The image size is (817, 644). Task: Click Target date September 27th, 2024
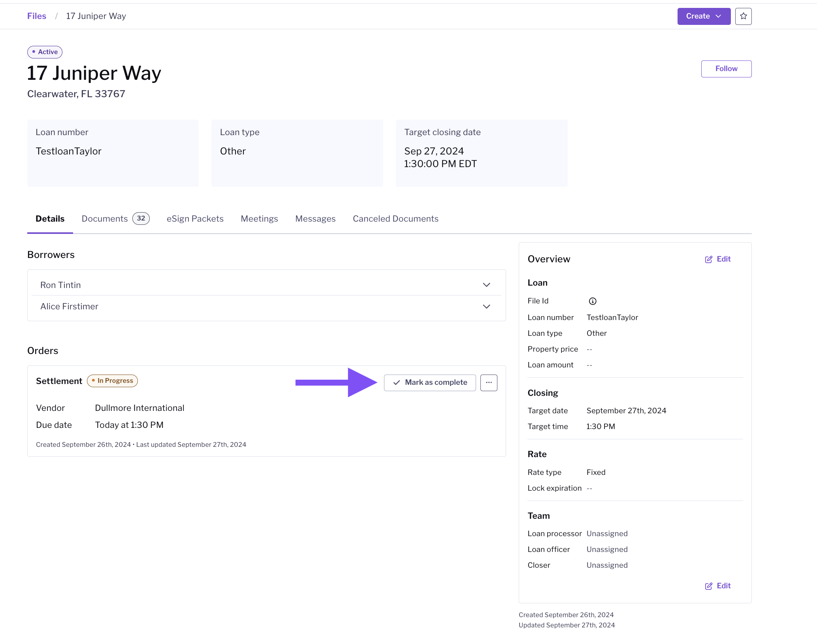click(626, 411)
